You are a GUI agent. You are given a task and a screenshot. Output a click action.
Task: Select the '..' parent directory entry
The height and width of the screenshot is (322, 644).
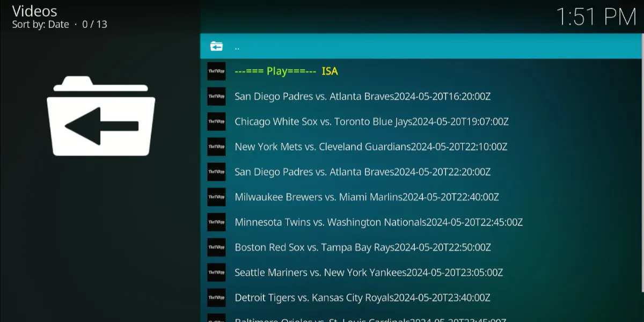[x=237, y=47]
